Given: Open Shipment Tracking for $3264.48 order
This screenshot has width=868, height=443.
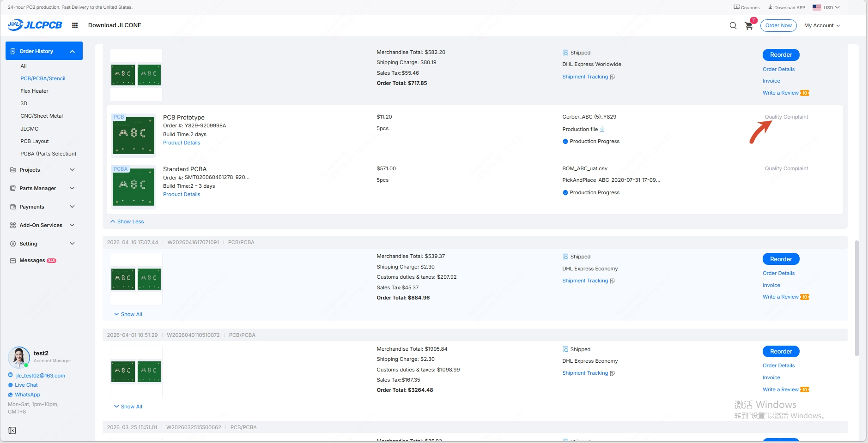Looking at the screenshot, I should coord(585,373).
